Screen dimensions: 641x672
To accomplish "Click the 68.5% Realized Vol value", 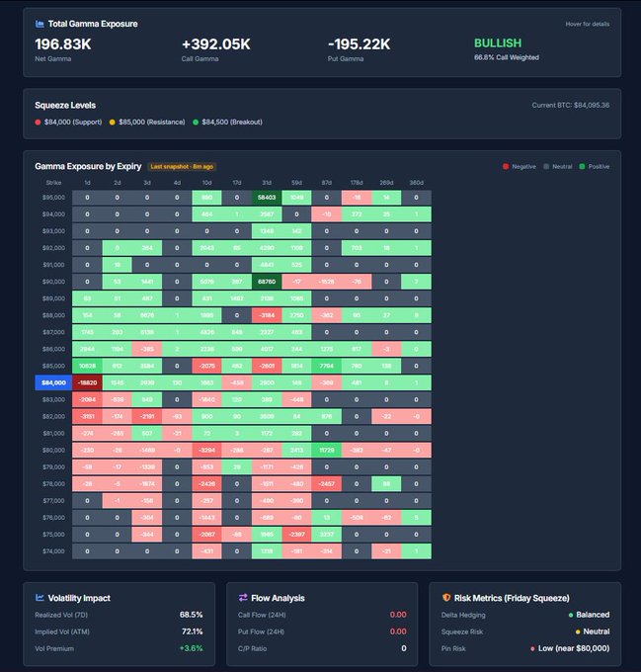I will pos(191,615).
